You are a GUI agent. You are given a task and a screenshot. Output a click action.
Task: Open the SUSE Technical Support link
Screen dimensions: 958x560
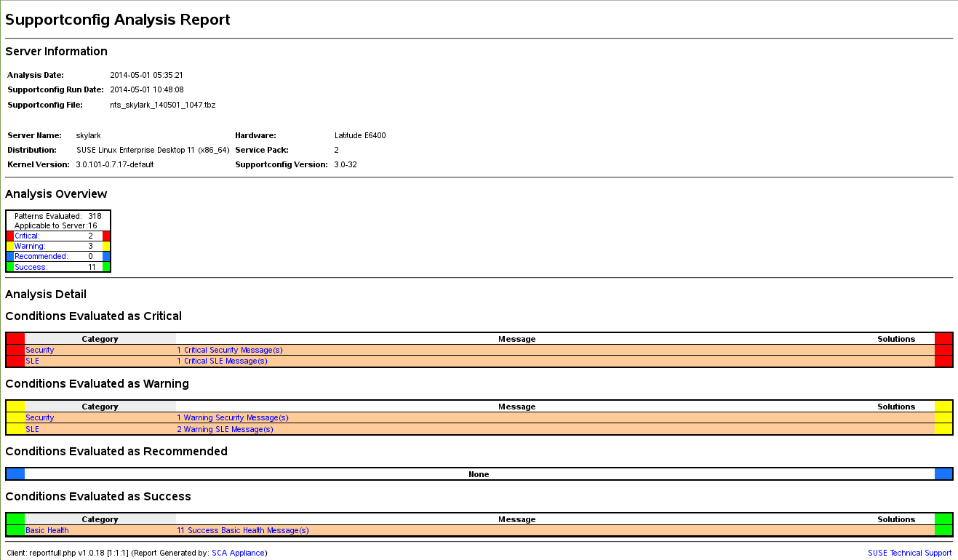(910, 553)
